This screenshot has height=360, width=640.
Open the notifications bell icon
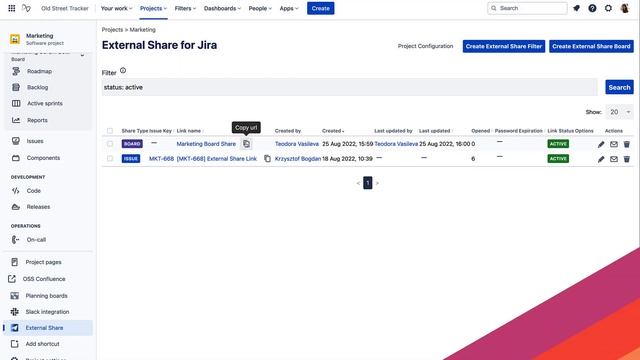tap(576, 8)
